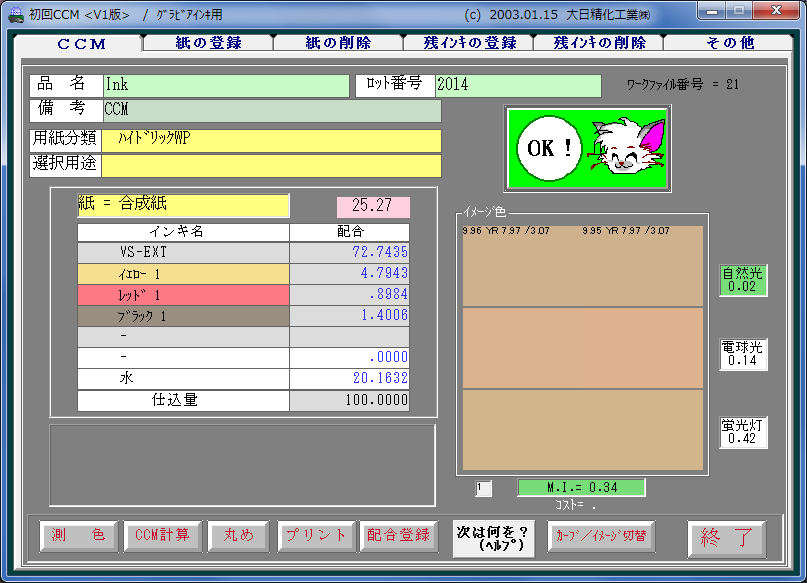This screenshot has height=583, width=807.
Task: Switch to the CCM tab
Action: tap(80, 43)
